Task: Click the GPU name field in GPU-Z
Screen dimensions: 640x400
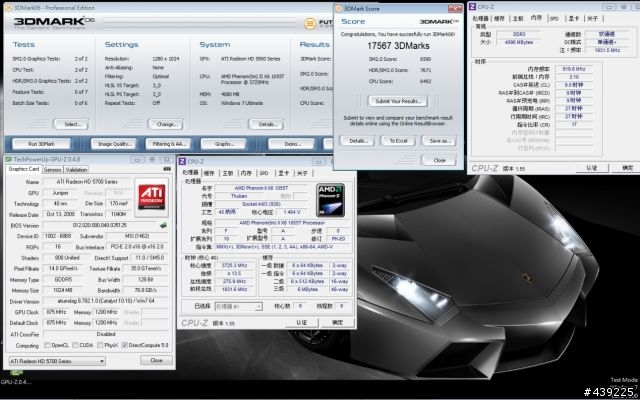Action: point(87,182)
